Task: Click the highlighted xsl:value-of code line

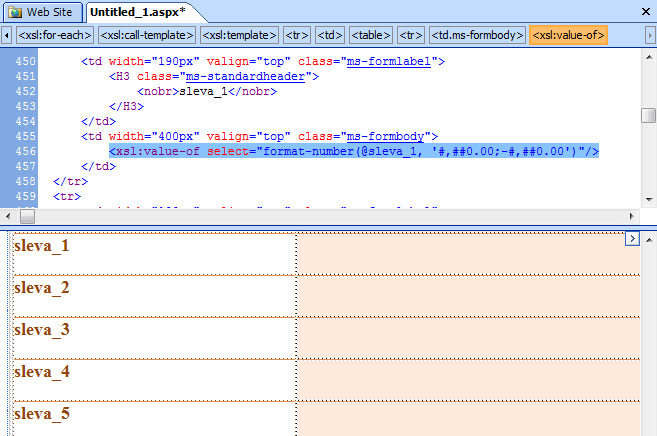Action: (x=354, y=151)
